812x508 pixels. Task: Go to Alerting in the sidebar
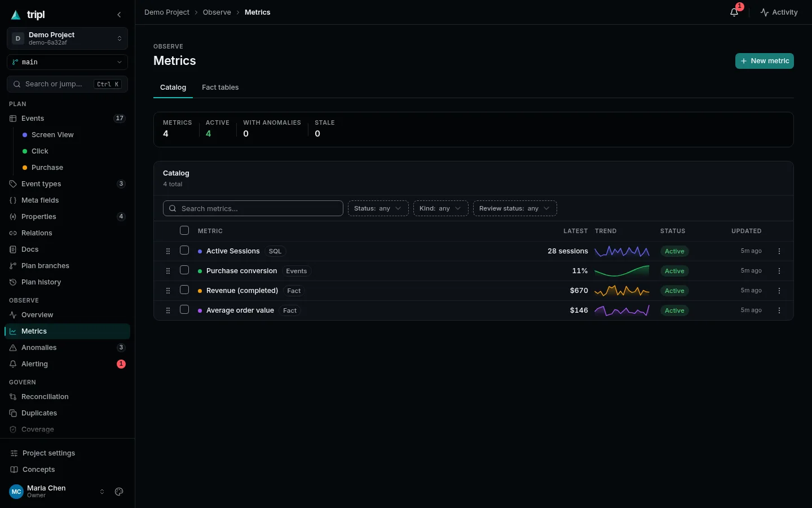pyautogui.click(x=67, y=364)
